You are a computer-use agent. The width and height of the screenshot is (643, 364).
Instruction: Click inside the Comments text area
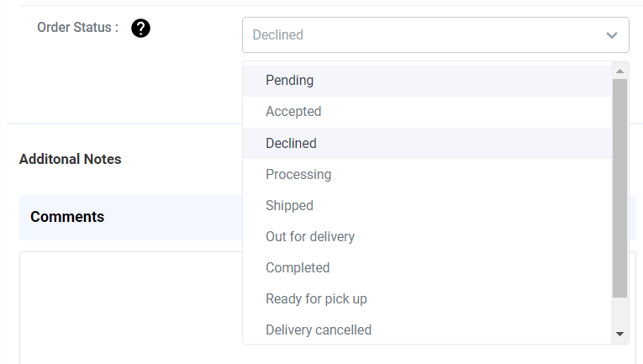(131, 308)
